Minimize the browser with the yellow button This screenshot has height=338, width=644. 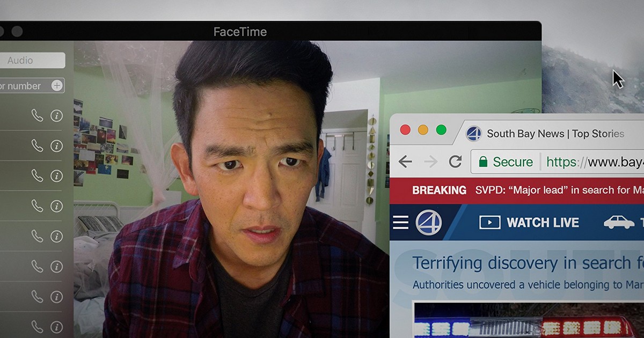[423, 130]
